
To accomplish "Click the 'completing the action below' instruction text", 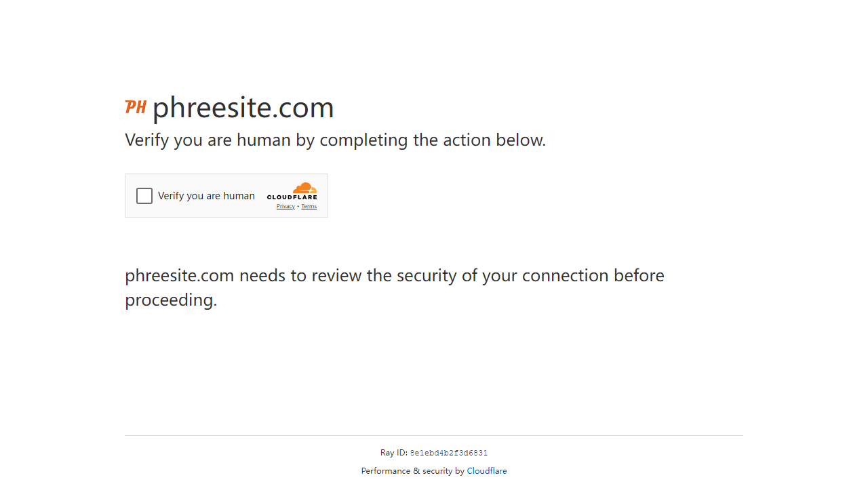I will click(x=433, y=140).
